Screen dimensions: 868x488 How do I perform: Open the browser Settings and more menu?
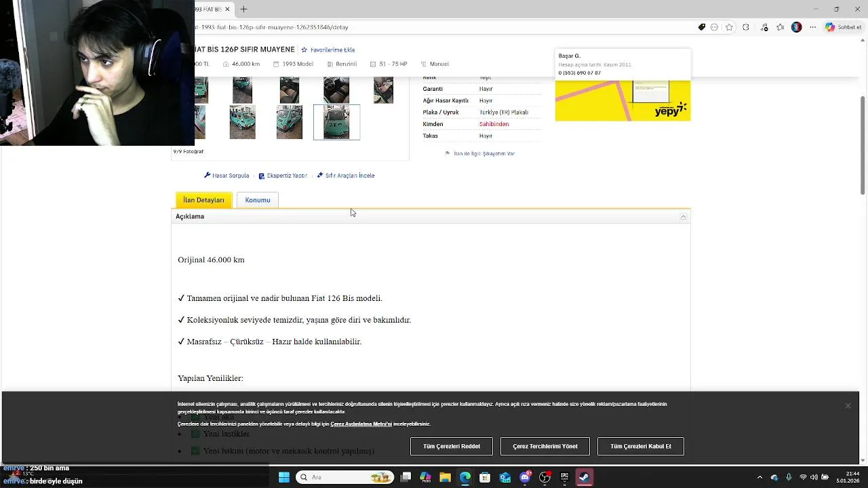812,27
